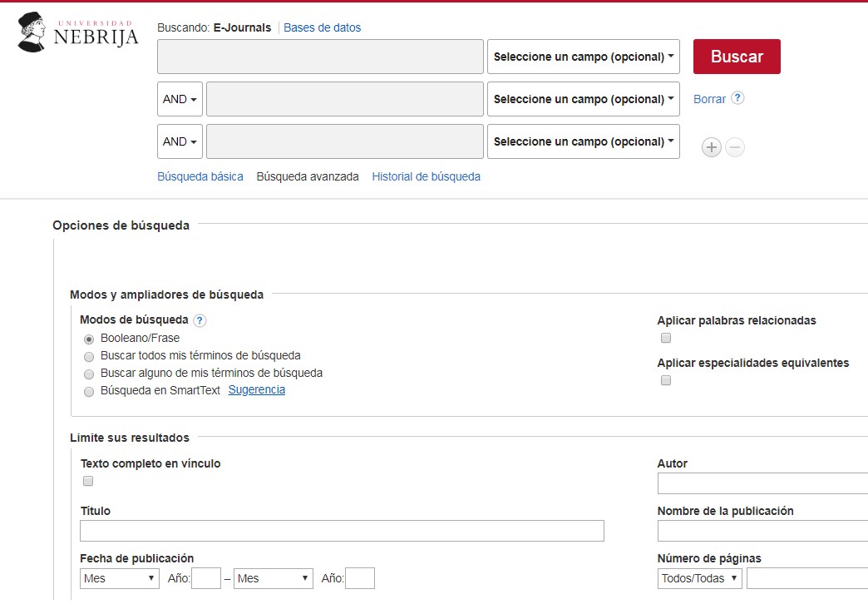Image resolution: width=868 pixels, height=604 pixels.
Task: Click the Título input field
Action: pyautogui.click(x=342, y=531)
